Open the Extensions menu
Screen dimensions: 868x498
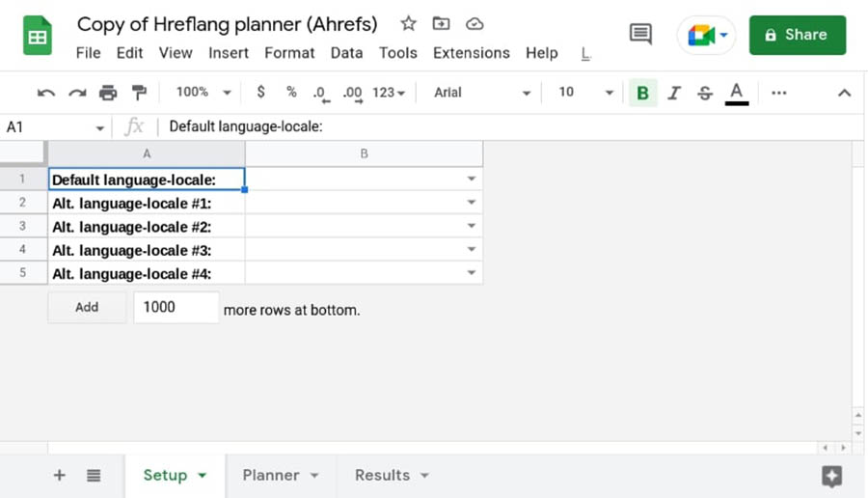click(x=471, y=53)
